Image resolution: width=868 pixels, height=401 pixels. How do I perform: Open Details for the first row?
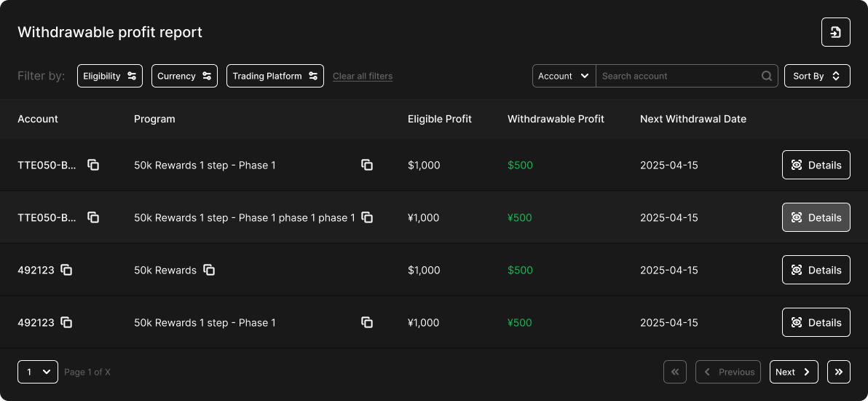pyautogui.click(x=816, y=165)
